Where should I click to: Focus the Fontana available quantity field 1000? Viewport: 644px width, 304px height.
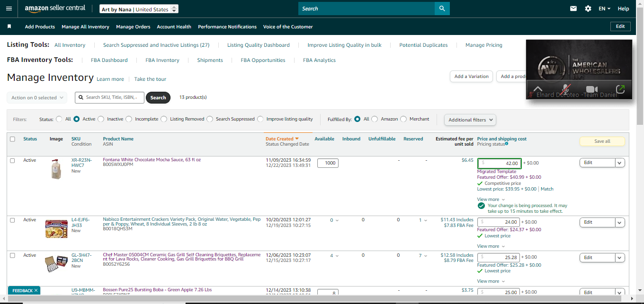click(x=328, y=163)
